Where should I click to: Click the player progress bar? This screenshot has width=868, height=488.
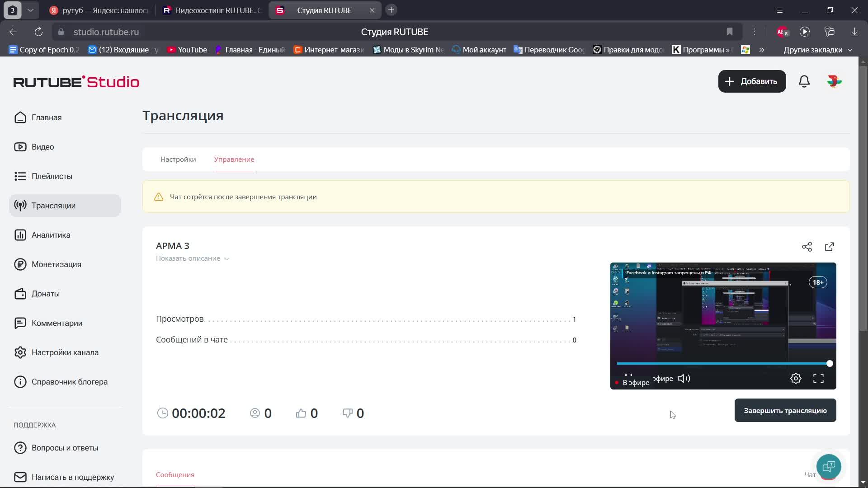(723, 364)
